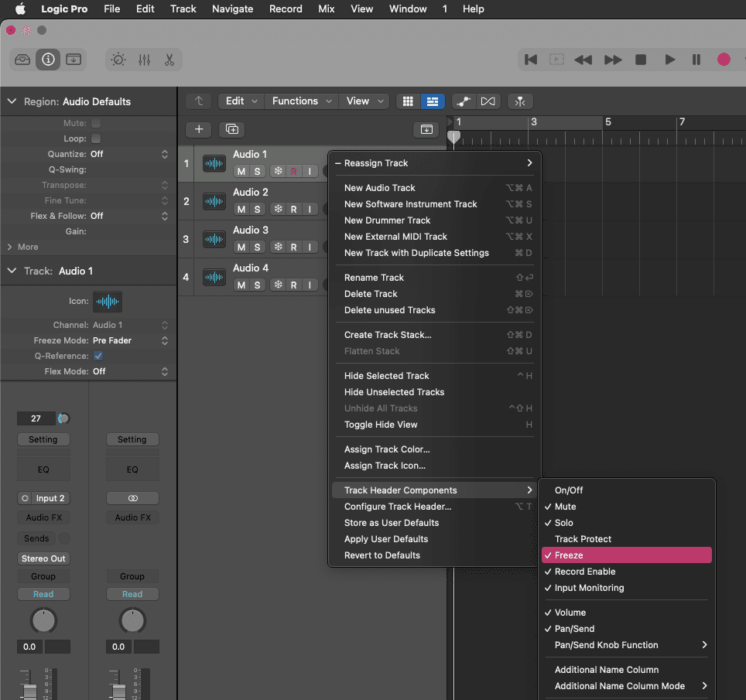Click the Setting button above Input 2
Screen dimensions: 746x700
(43, 439)
